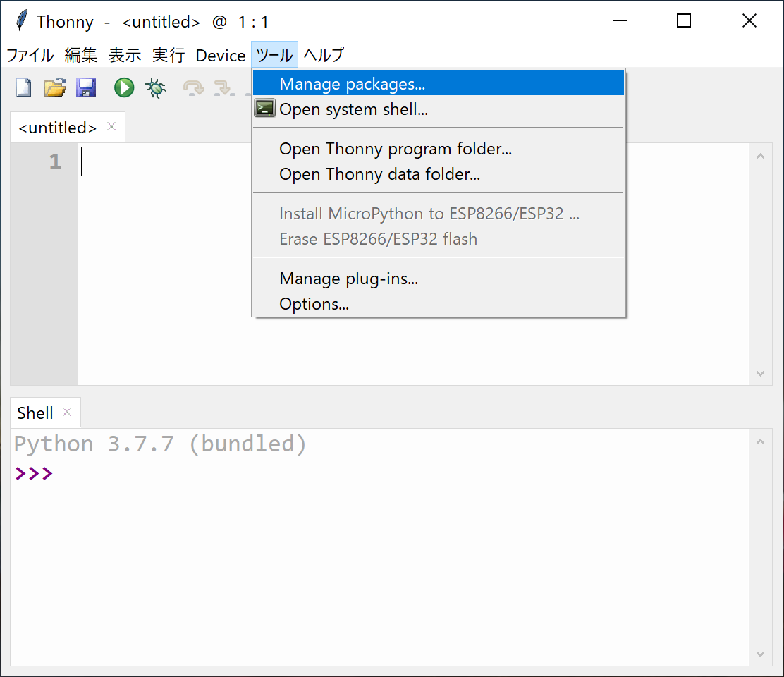Image resolution: width=784 pixels, height=677 pixels.
Task: Open the Device menu
Action: 221,55
